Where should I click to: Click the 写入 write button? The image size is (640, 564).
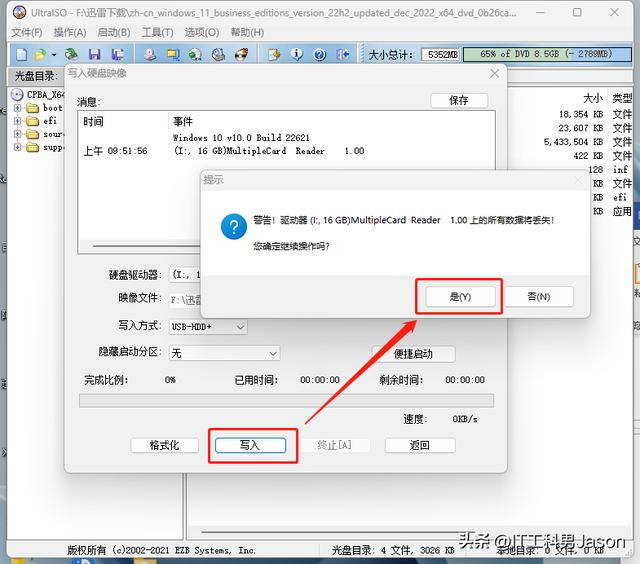(x=250, y=445)
